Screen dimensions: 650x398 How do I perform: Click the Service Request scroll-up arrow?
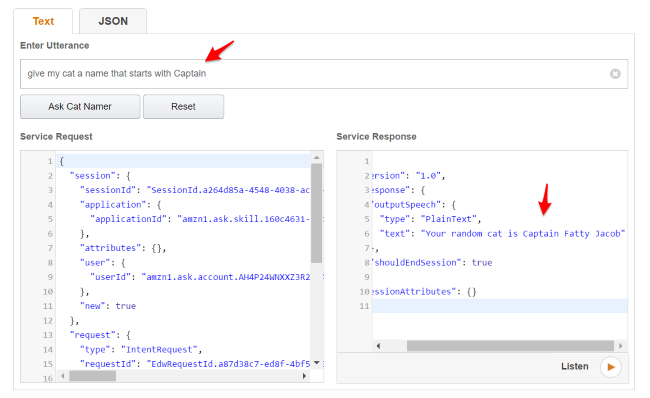[317, 158]
